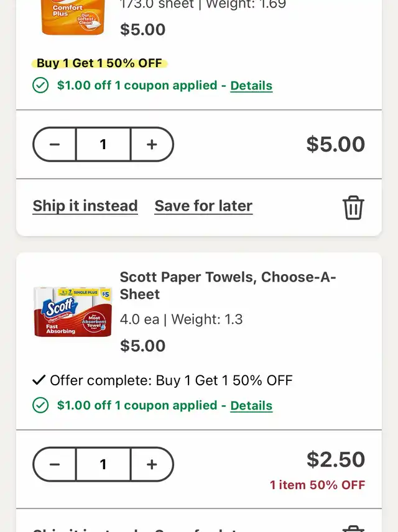Select Save for later on first item

[203, 206]
